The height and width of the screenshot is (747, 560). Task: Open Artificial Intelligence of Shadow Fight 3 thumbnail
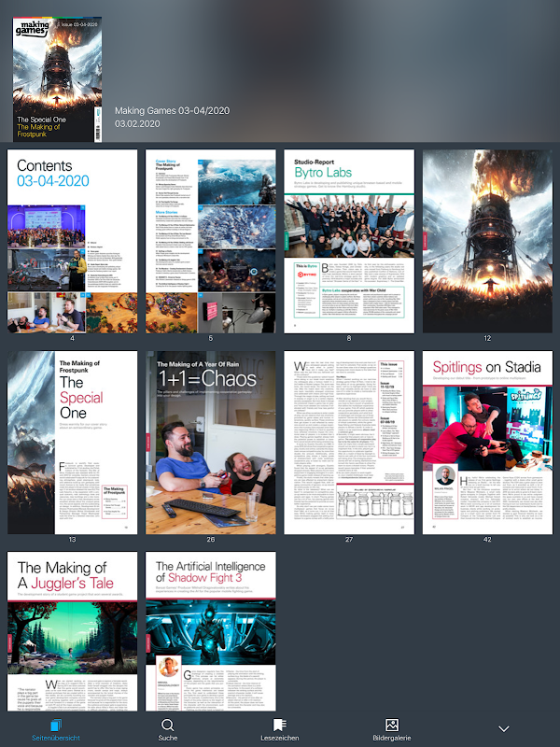pos(211,632)
